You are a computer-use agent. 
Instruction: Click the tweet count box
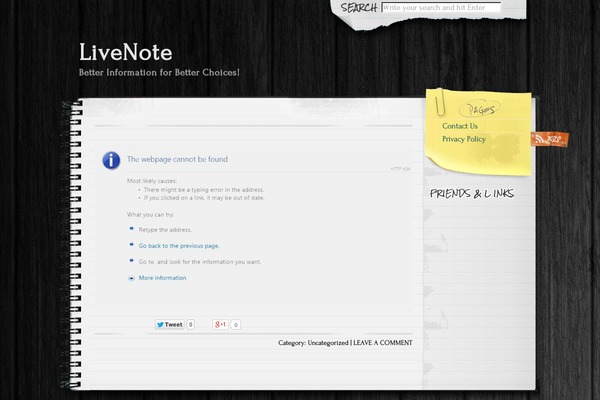[190, 325]
